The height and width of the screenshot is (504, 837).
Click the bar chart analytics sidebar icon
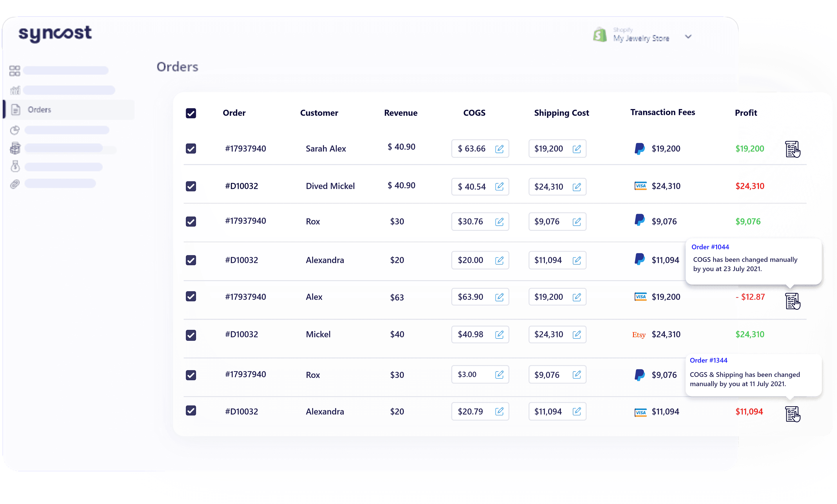pyautogui.click(x=15, y=90)
